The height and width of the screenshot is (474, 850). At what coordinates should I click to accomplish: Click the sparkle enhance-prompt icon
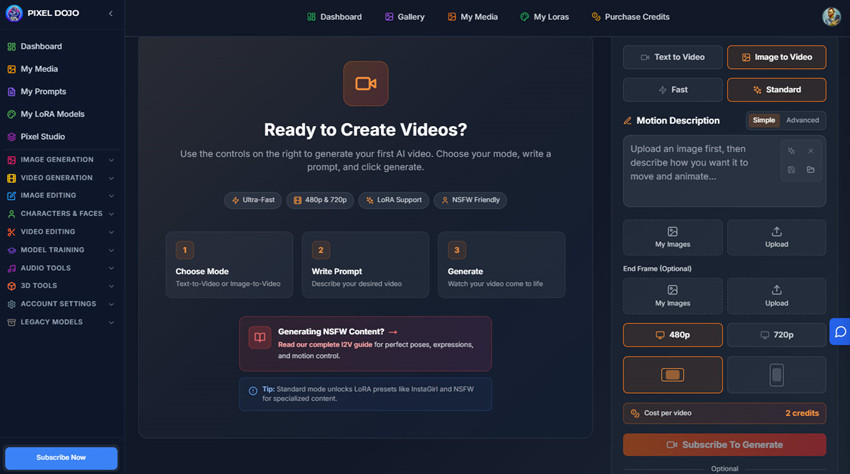point(791,151)
